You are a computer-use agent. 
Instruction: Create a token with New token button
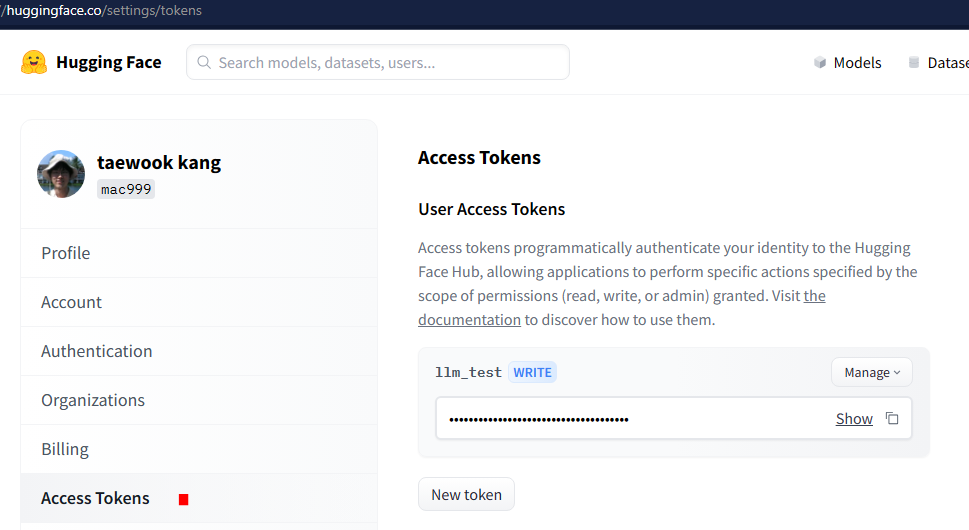tap(467, 494)
